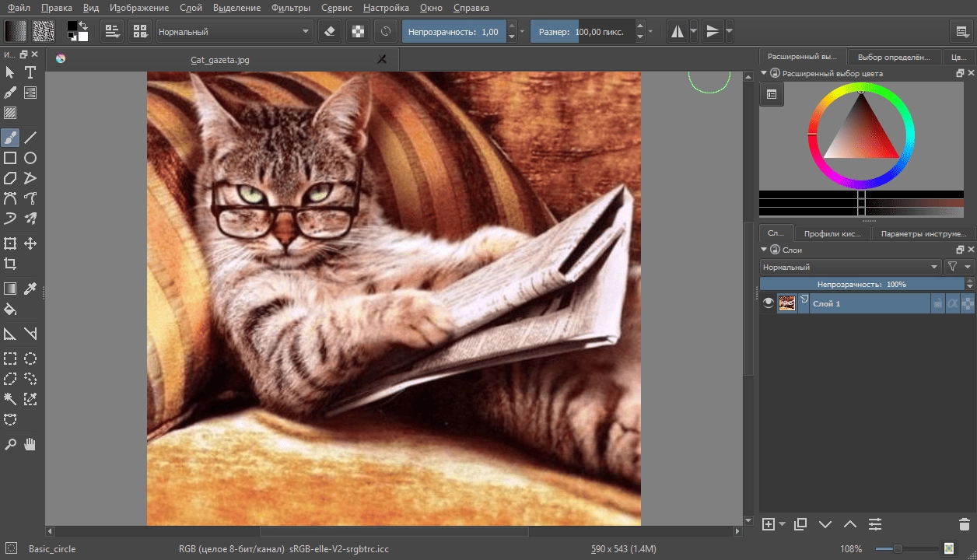Image resolution: width=977 pixels, height=560 pixels.
Task: Open the Фильтры menu
Action: 291,8
